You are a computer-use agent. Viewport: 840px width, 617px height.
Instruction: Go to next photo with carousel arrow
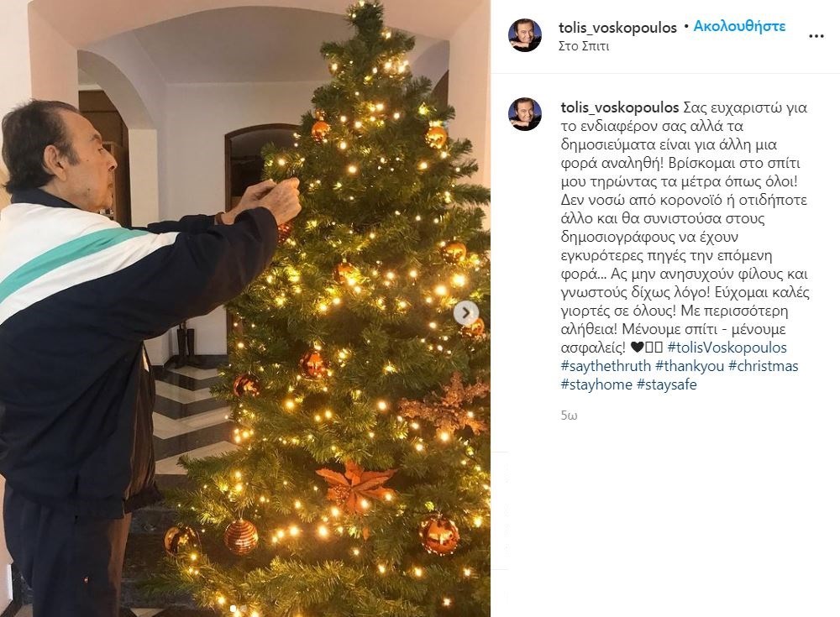[466, 312]
